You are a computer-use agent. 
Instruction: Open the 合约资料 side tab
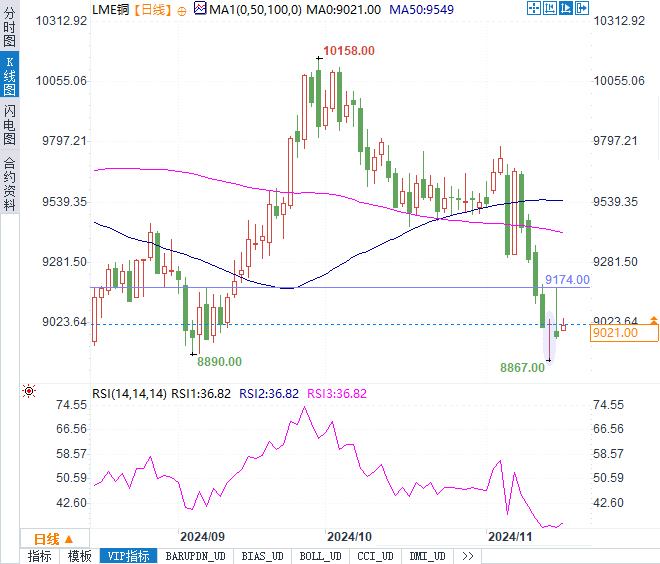(x=9, y=184)
